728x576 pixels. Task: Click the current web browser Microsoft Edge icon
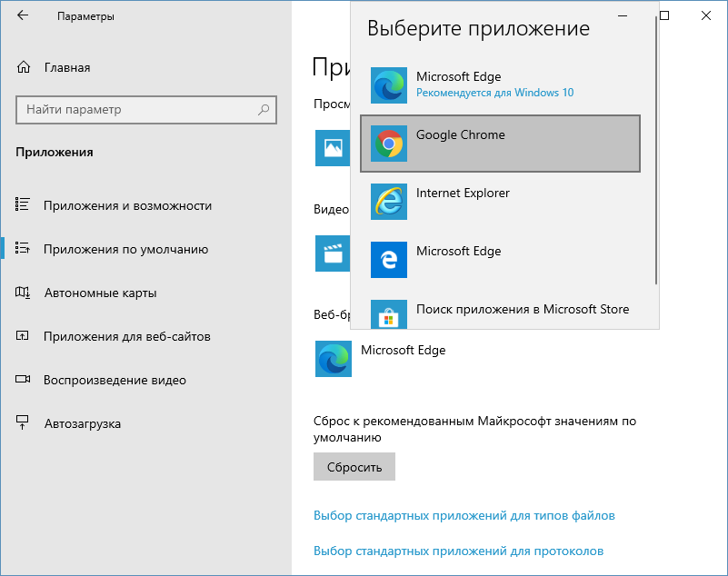[x=334, y=359]
